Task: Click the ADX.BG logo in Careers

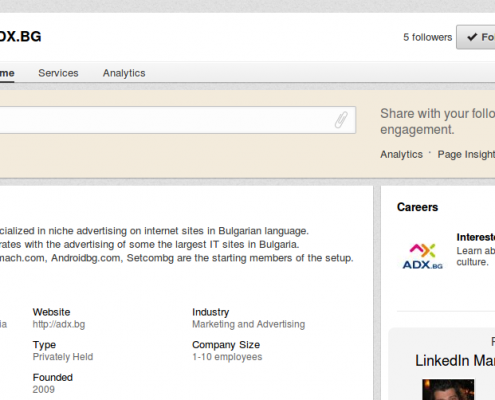Action: pos(422,256)
